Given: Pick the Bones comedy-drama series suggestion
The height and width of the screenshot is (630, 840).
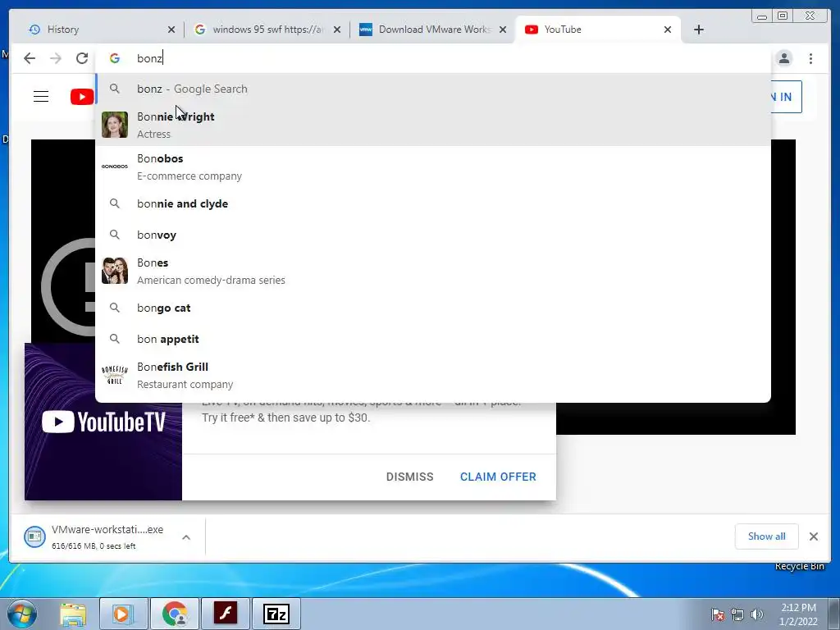Looking at the screenshot, I should coord(433,271).
